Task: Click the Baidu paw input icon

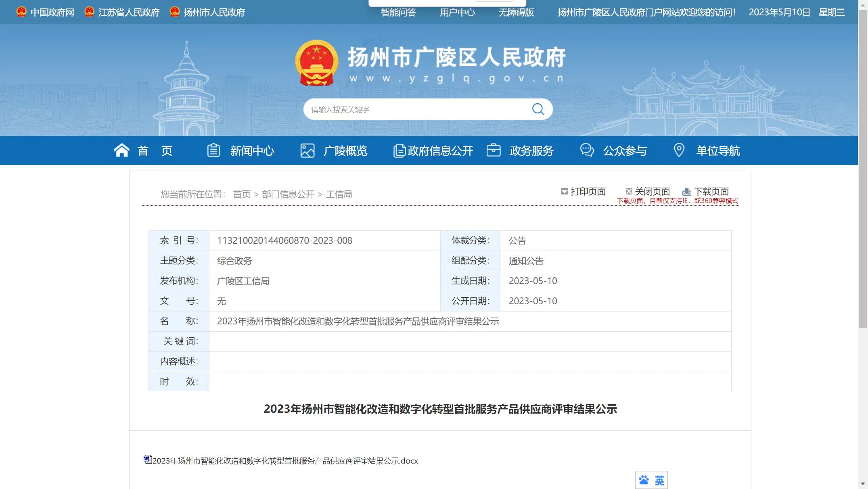Action: pyautogui.click(x=644, y=480)
